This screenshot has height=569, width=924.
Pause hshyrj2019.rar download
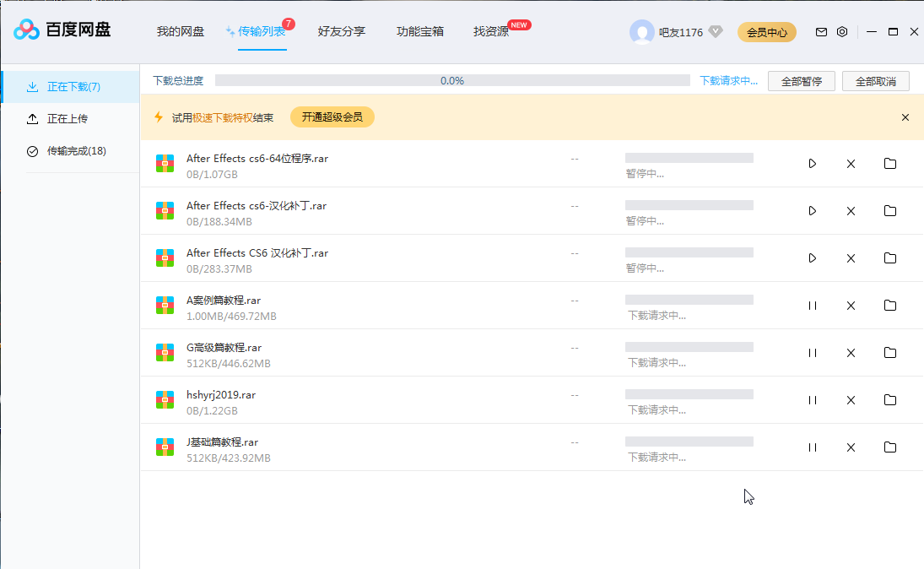point(812,400)
